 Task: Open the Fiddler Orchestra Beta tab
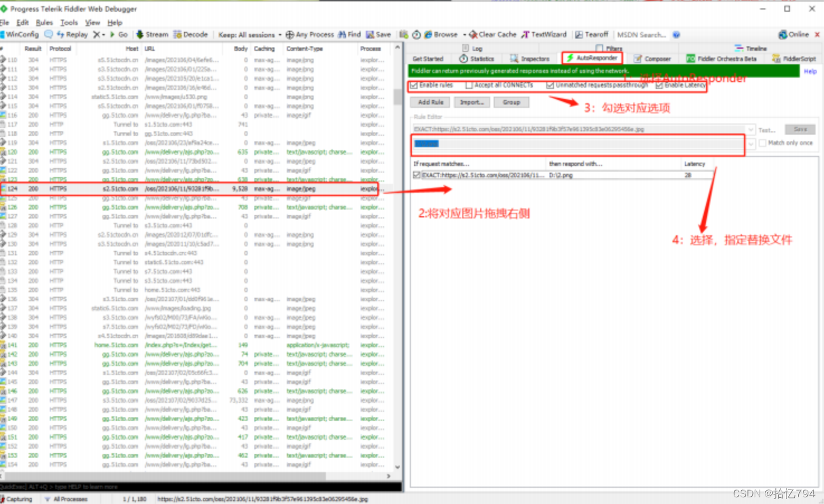click(722, 59)
